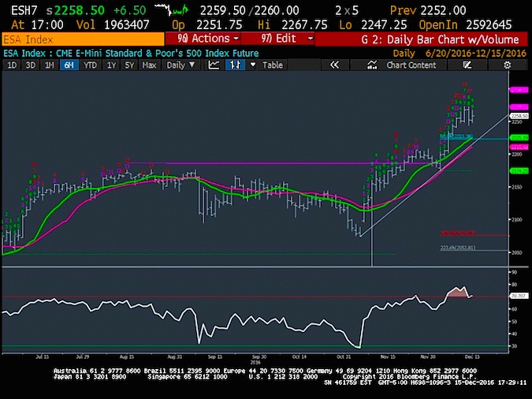Click the orange ESA Index security field
This screenshot has height=399, width=532.
83,39
